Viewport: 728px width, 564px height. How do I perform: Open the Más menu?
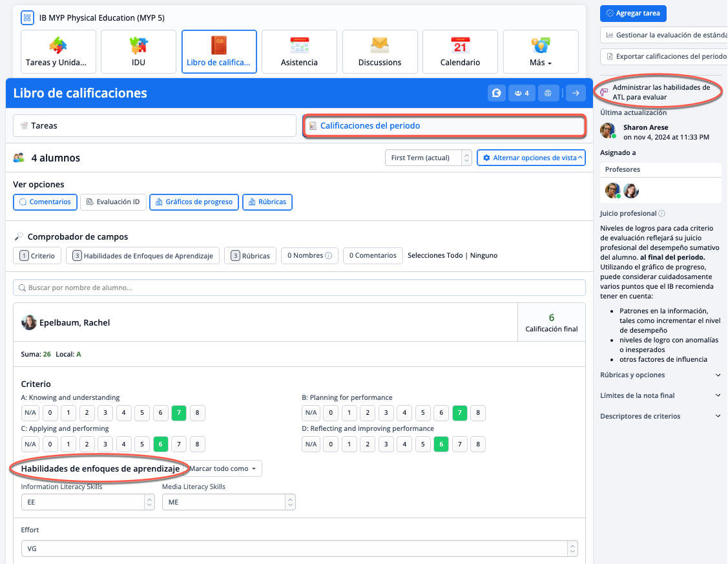540,52
